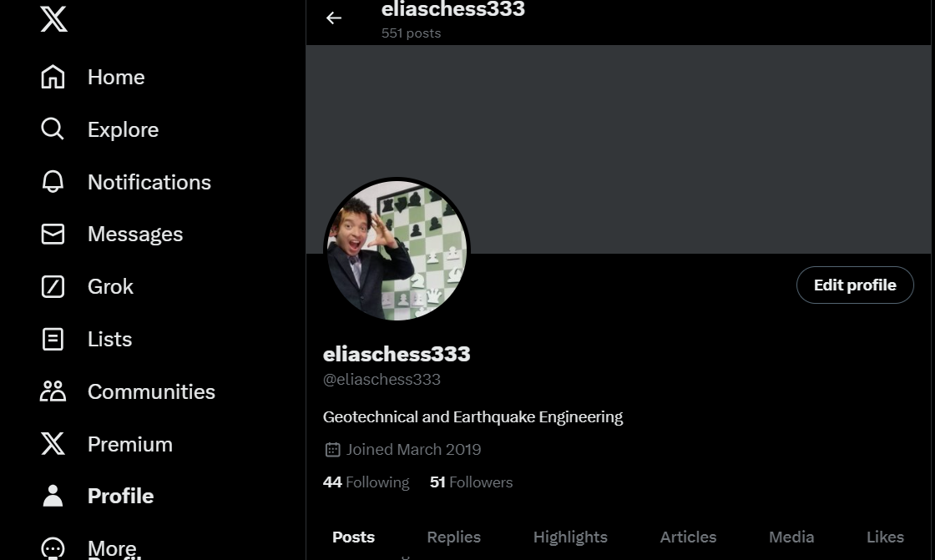The height and width of the screenshot is (560, 935).
Task: Open the 51 Followers list
Action: 471,482
